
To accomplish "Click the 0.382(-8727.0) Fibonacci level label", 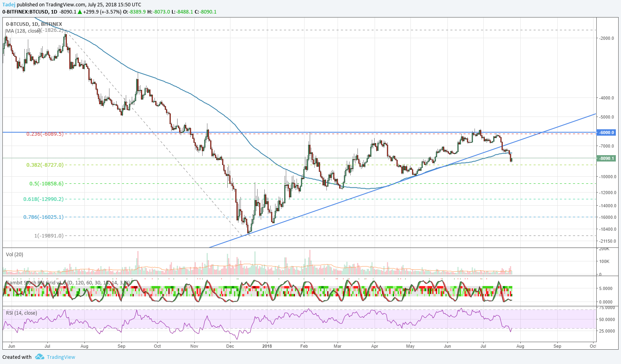I will tap(45, 165).
